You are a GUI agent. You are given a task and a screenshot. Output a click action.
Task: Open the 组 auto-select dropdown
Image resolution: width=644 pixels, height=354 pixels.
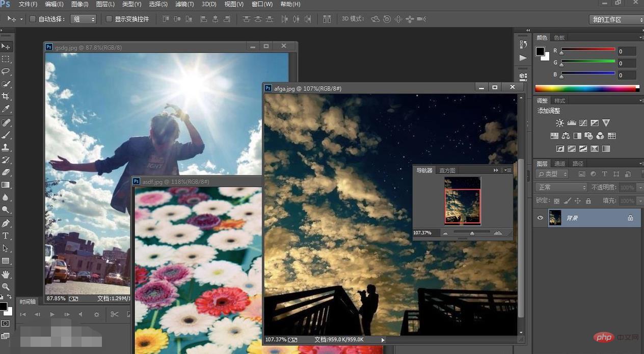(x=84, y=19)
